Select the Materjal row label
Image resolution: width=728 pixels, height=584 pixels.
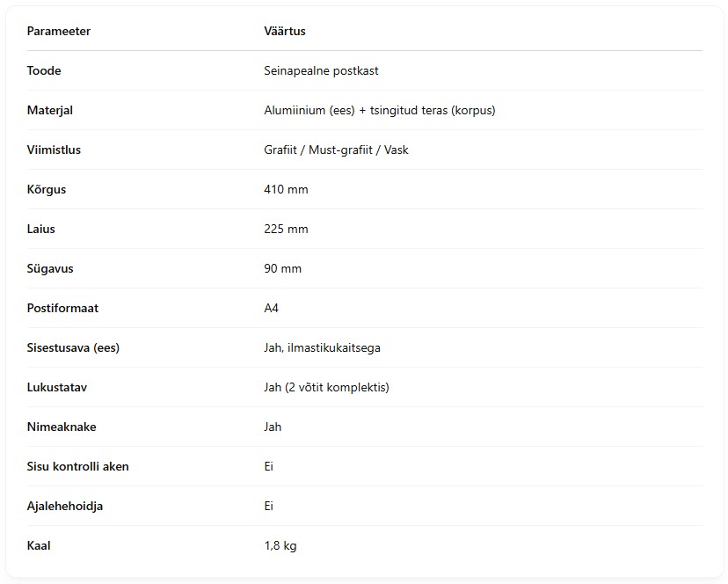pyautogui.click(x=50, y=110)
